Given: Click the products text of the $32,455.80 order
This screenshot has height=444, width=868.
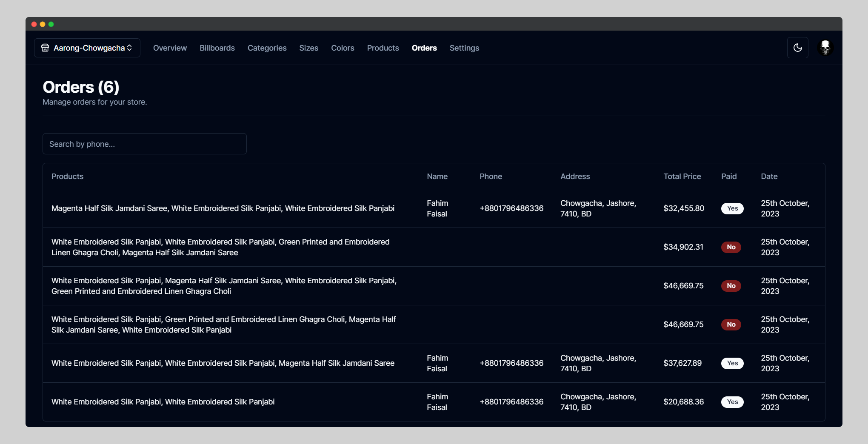Looking at the screenshot, I should pyautogui.click(x=223, y=208).
